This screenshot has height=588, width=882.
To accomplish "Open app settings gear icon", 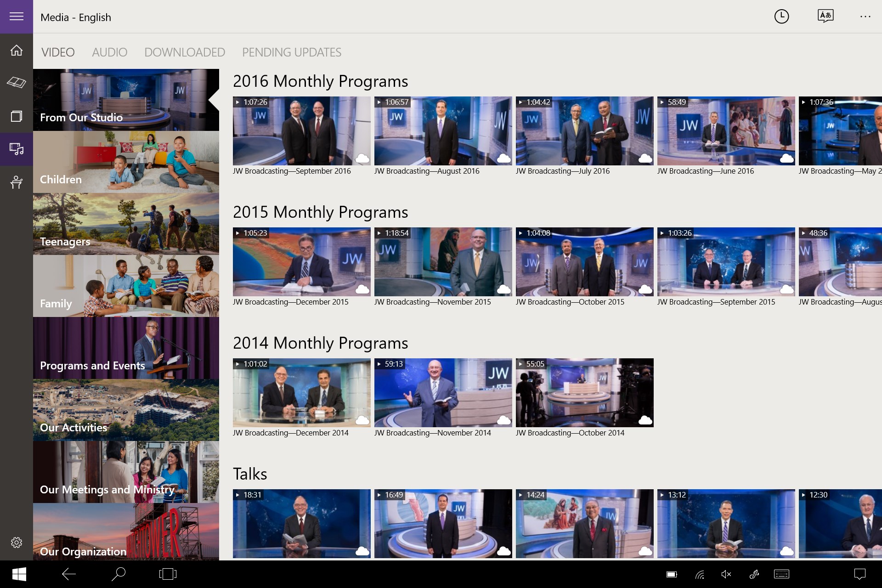I will click(x=17, y=543).
